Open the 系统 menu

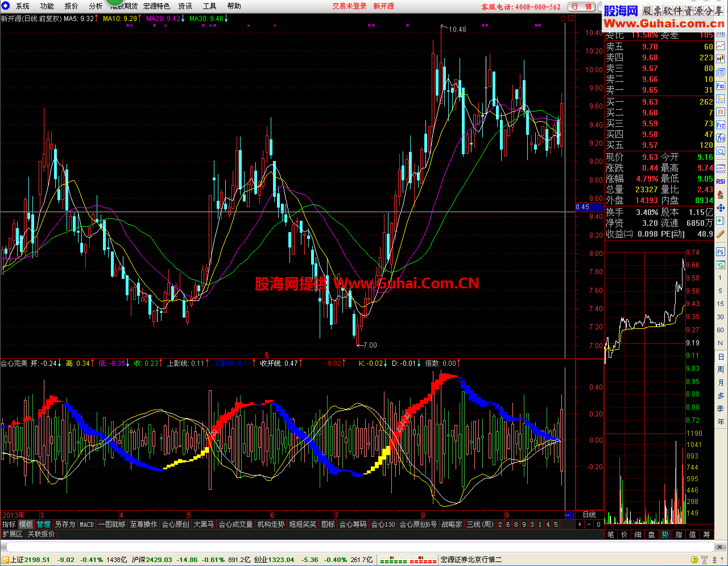[23, 6]
